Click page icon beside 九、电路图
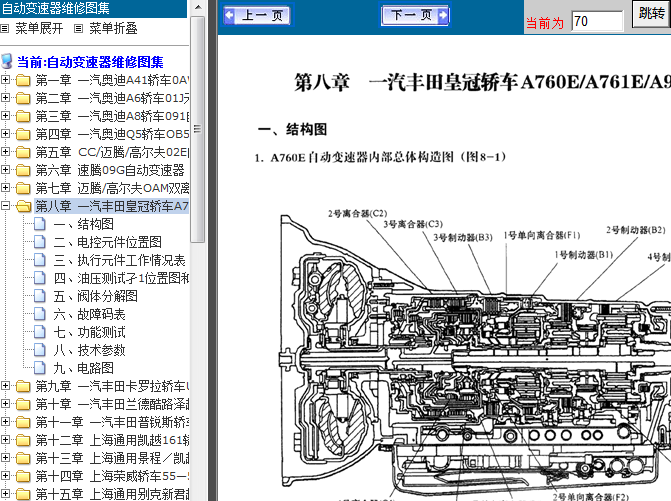Image resolution: width=671 pixels, height=501 pixels. (40, 368)
